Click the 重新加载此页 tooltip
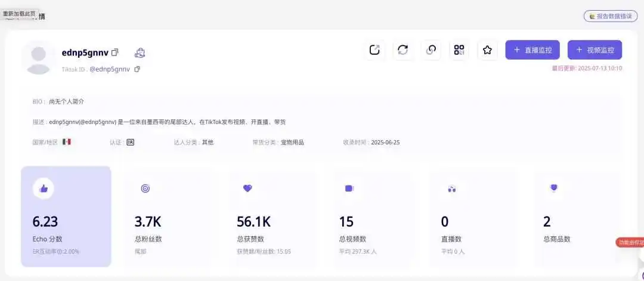Viewport: 644px width, 281px height. click(x=19, y=14)
